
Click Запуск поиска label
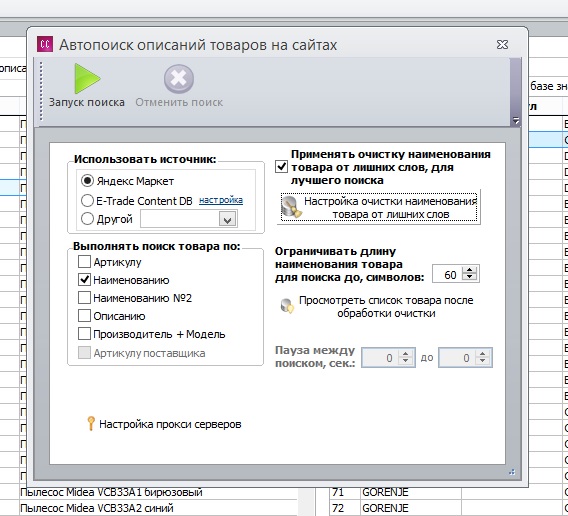coord(87,102)
